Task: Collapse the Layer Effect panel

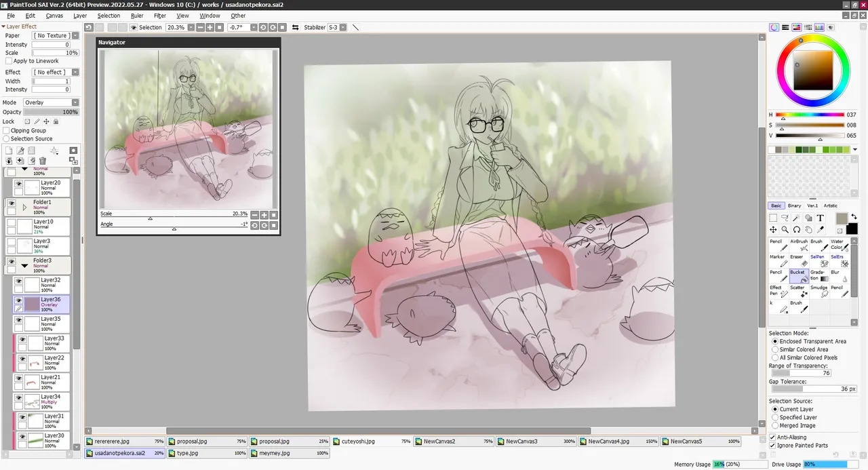Action: (x=3, y=26)
